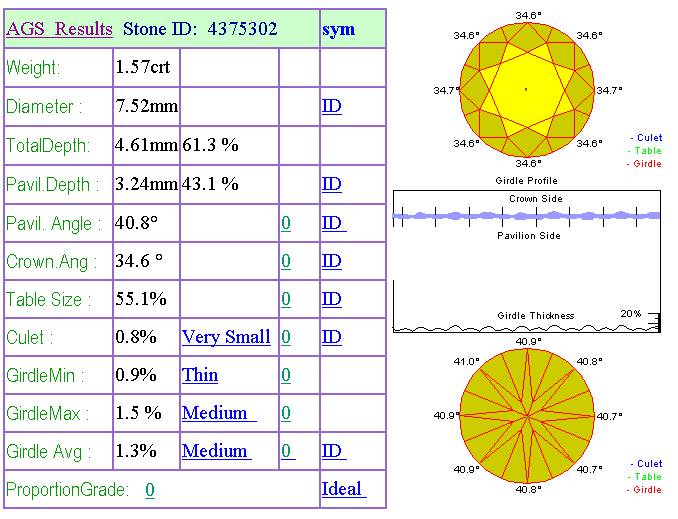Click the sym column header
This screenshot has width=678, height=519.
pos(339,30)
